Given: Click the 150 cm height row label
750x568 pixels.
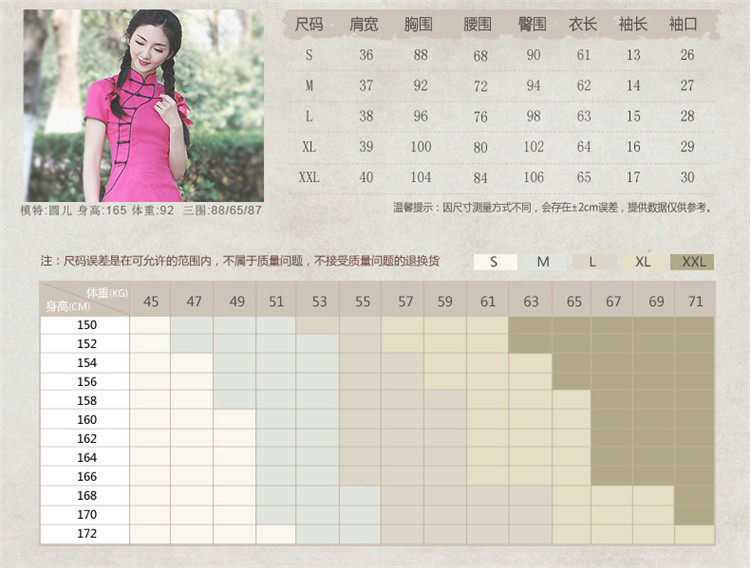Looking at the screenshot, I should [x=86, y=325].
